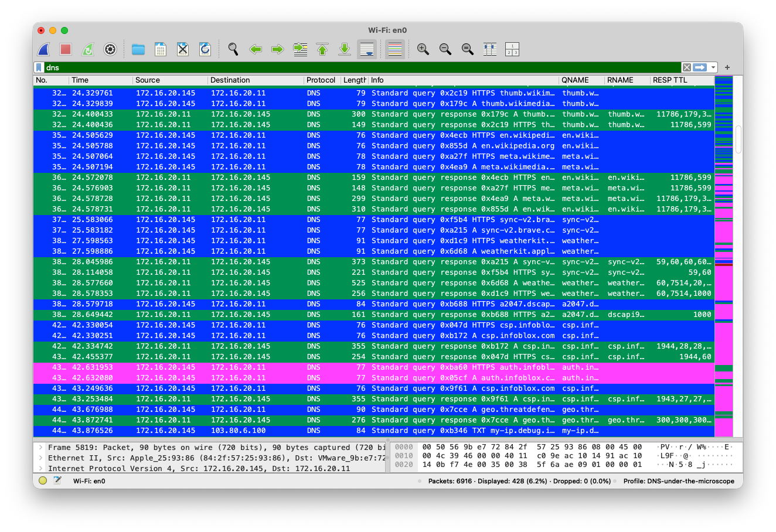
Task: Open capture file properties in the status bar
Action: click(x=57, y=481)
